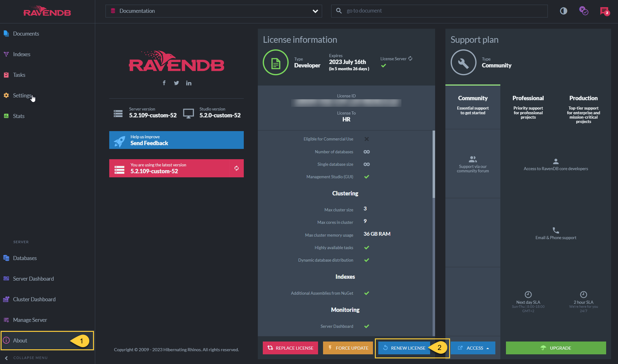This screenshot has width=618, height=364.
Task: Open the About page
Action: coord(47,341)
